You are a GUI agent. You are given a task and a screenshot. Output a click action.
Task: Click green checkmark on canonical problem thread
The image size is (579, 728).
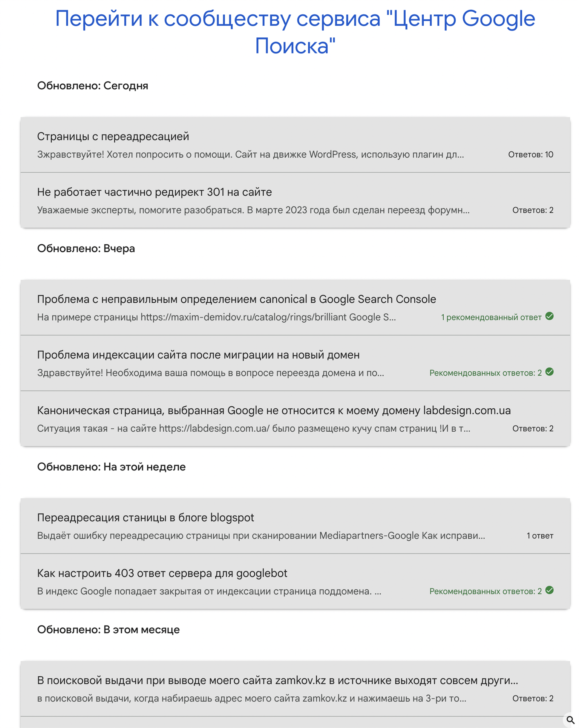pyautogui.click(x=549, y=316)
